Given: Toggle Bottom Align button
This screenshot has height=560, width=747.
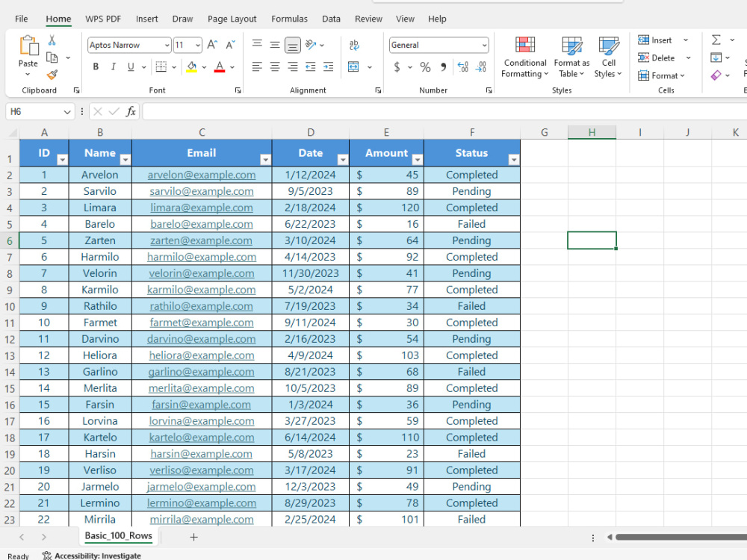Looking at the screenshot, I should [293, 45].
